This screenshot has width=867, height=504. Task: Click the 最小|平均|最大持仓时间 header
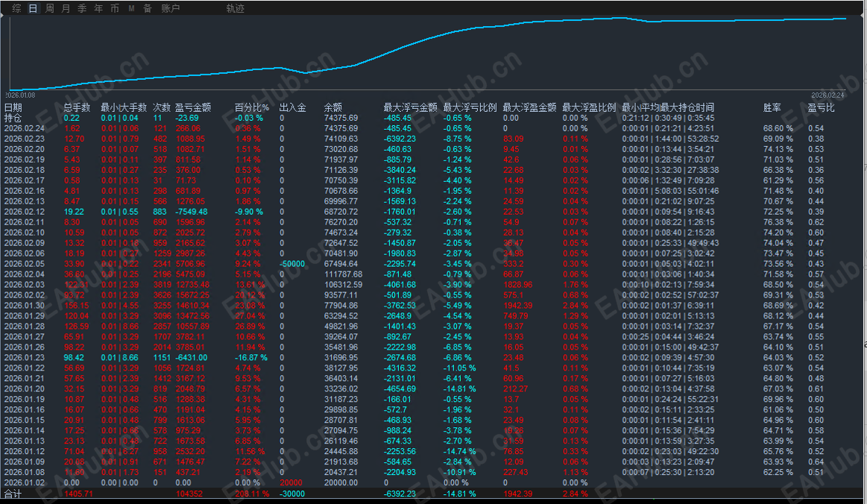[668, 107]
